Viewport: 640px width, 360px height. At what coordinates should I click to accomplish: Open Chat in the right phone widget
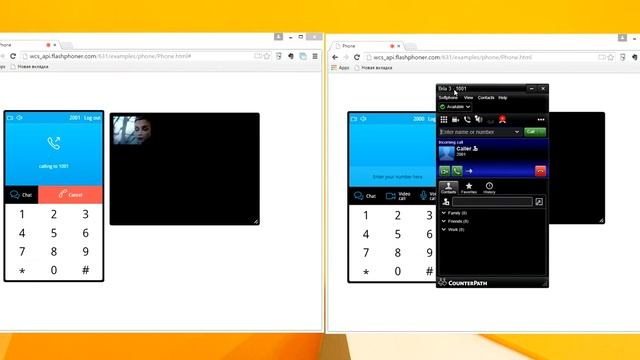tap(365, 196)
